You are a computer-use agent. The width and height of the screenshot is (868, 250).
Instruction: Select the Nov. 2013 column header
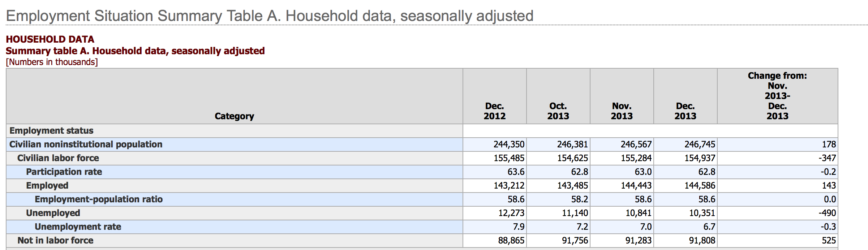pyautogui.click(x=622, y=111)
